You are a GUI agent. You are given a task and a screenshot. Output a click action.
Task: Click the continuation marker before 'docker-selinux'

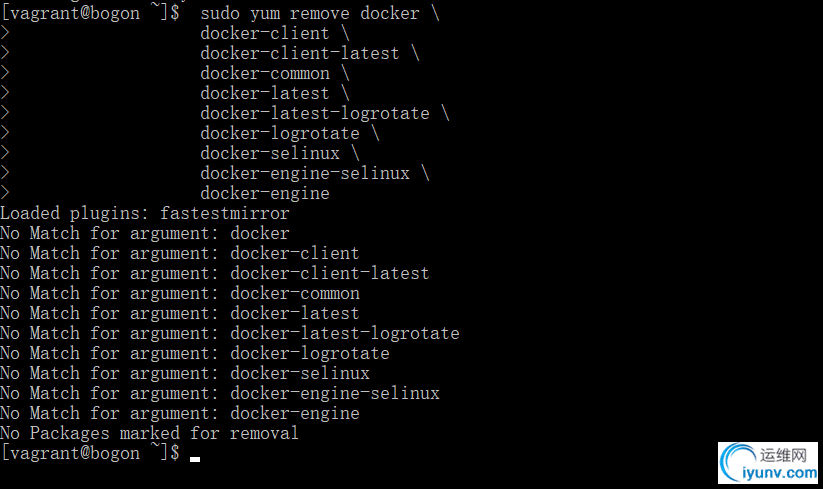[x=5, y=153]
